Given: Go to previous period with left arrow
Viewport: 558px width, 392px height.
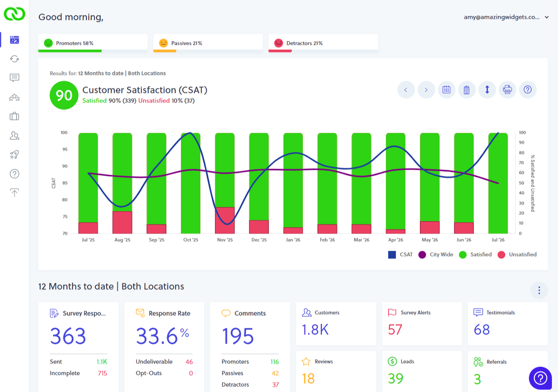Looking at the screenshot, I should click(x=406, y=89).
